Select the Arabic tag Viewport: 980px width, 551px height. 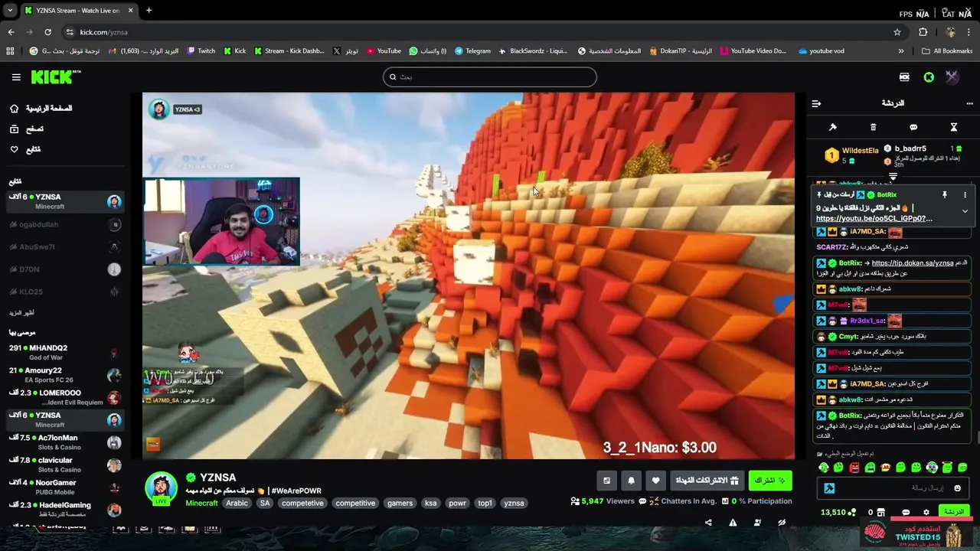click(x=237, y=504)
